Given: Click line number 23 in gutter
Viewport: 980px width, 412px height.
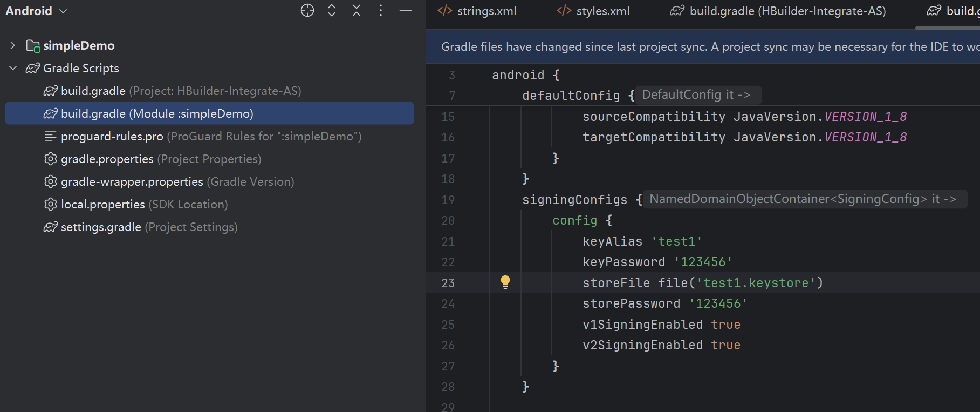Looking at the screenshot, I should [448, 283].
